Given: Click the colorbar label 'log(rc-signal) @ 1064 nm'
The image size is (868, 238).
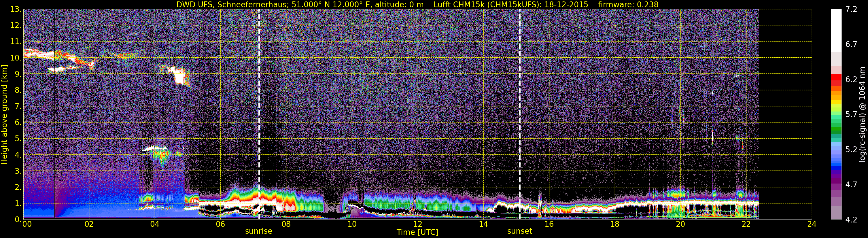Looking at the screenshot, I should 862,114.
